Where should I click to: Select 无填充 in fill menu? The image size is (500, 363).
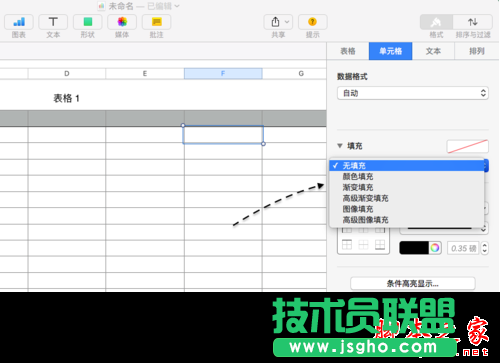[x=407, y=166]
